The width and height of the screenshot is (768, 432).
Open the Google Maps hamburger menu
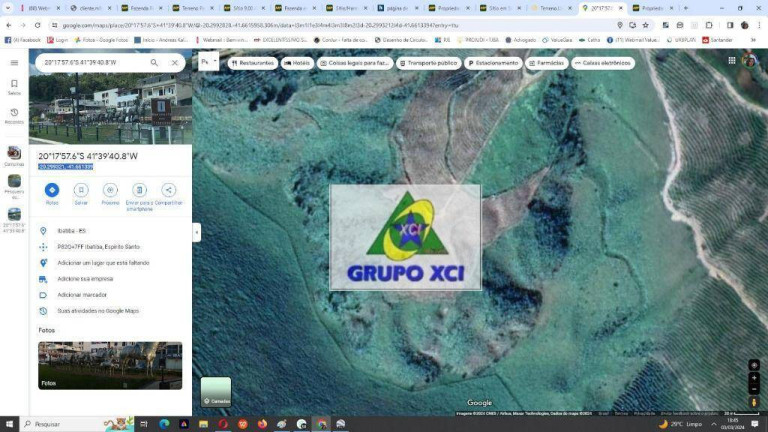(14, 63)
